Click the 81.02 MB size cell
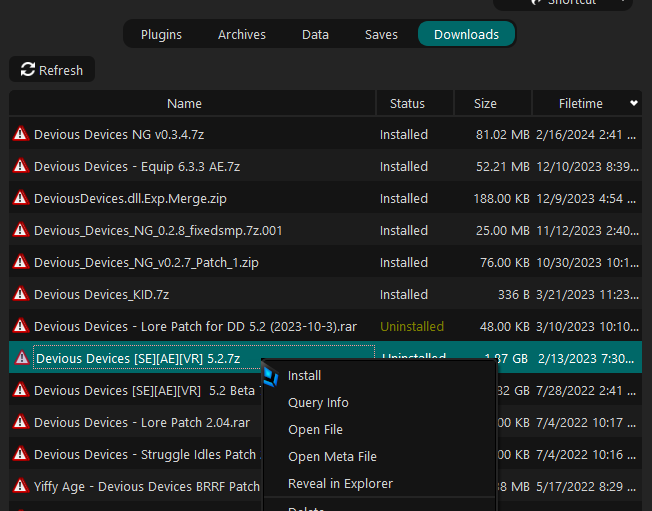 coord(503,134)
